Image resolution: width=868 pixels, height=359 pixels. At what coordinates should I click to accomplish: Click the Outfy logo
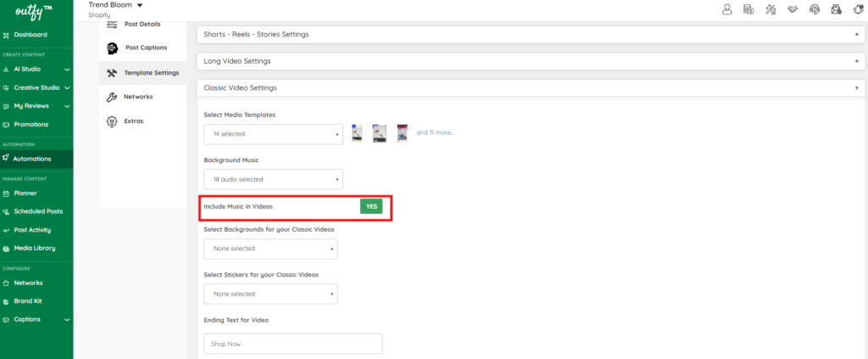(36, 10)
